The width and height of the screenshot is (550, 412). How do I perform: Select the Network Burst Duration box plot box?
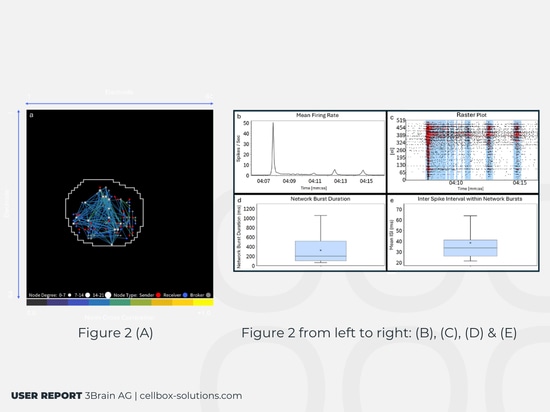(x=321, y=251)
